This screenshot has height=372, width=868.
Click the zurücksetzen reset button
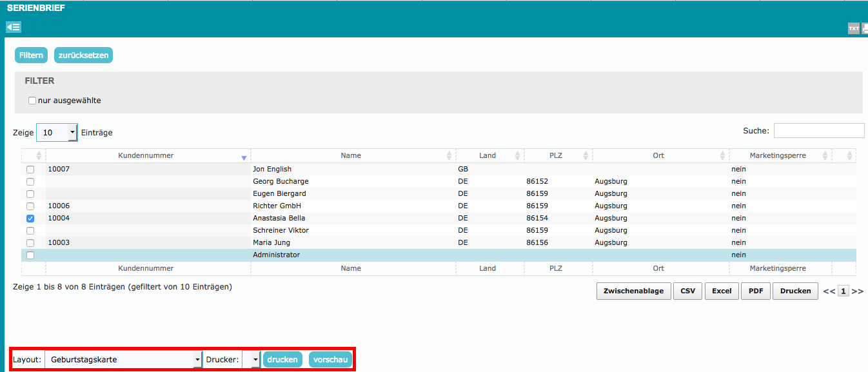[83, 55]
